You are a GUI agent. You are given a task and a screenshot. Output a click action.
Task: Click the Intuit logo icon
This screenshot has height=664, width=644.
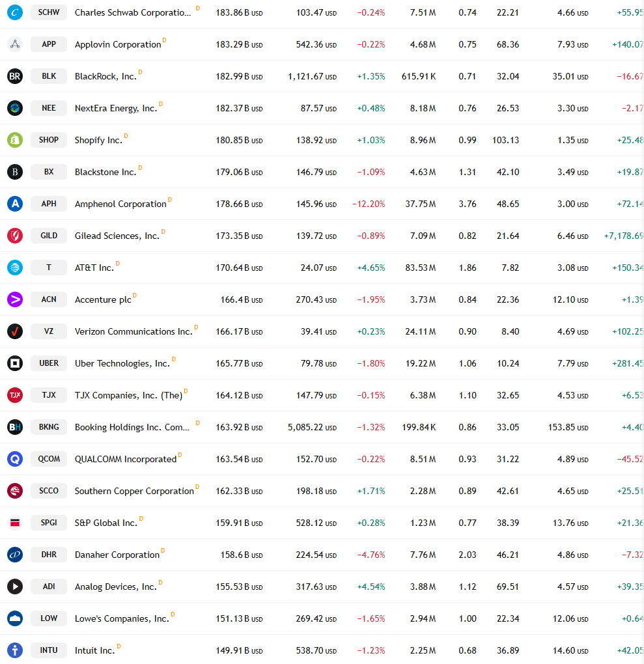15,650
